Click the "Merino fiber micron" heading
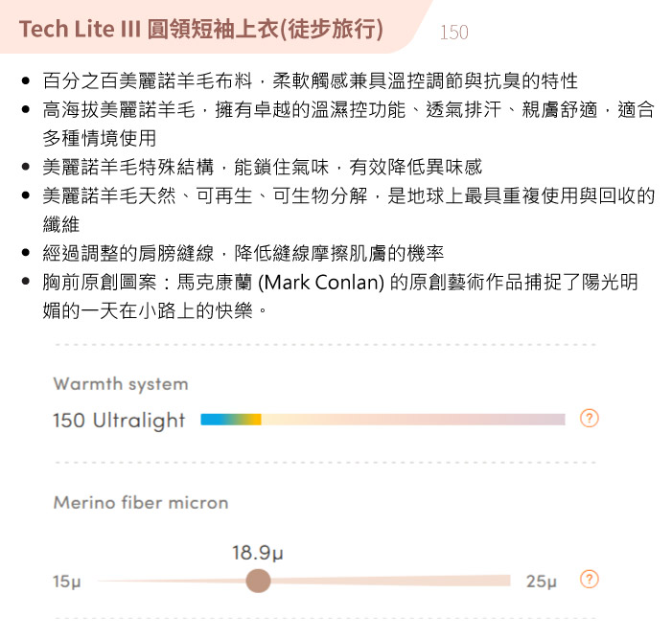 pyautogui.click(x=141, y=502)
